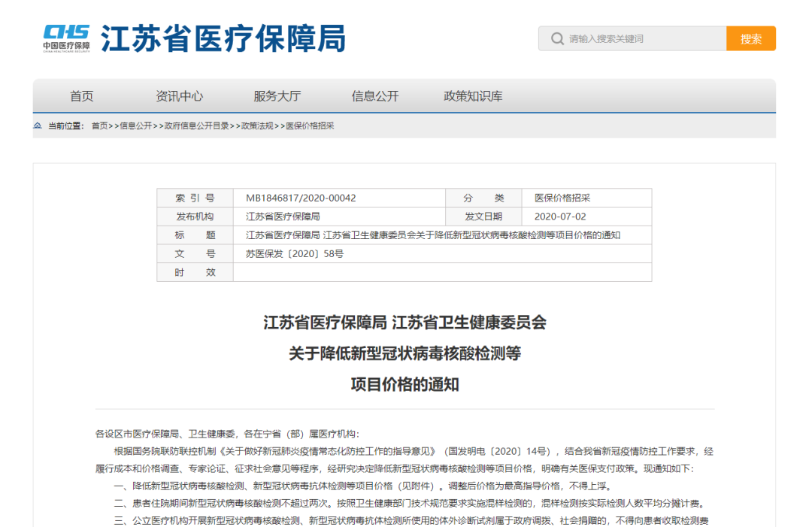This screenshot has height=527, width=812.
Task: Click the paragraph starting 二、患者住院期间
Action: 410,504
